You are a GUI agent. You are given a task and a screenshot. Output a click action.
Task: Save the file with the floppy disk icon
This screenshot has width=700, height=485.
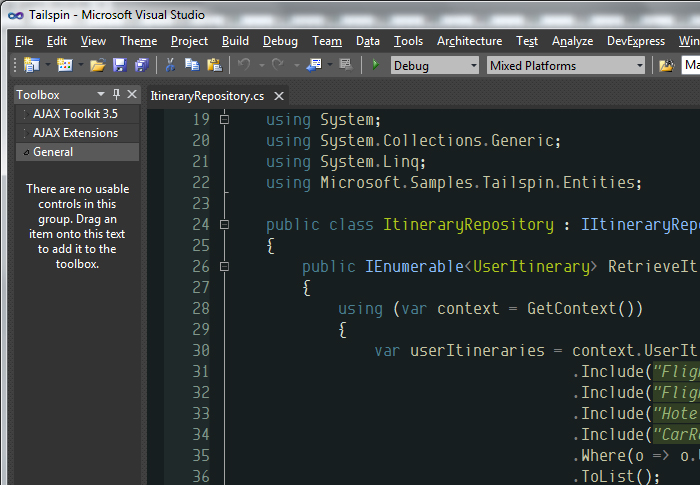[x=120, y=65]
